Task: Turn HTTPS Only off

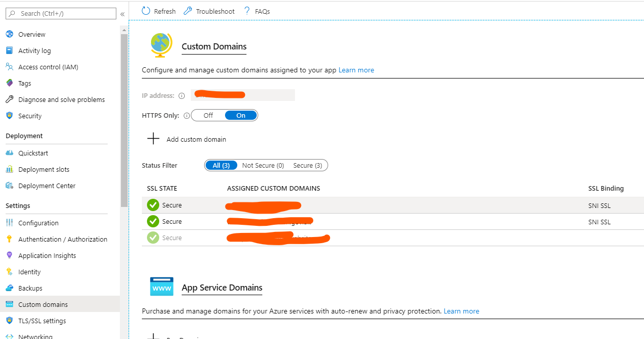Action: 208,116
